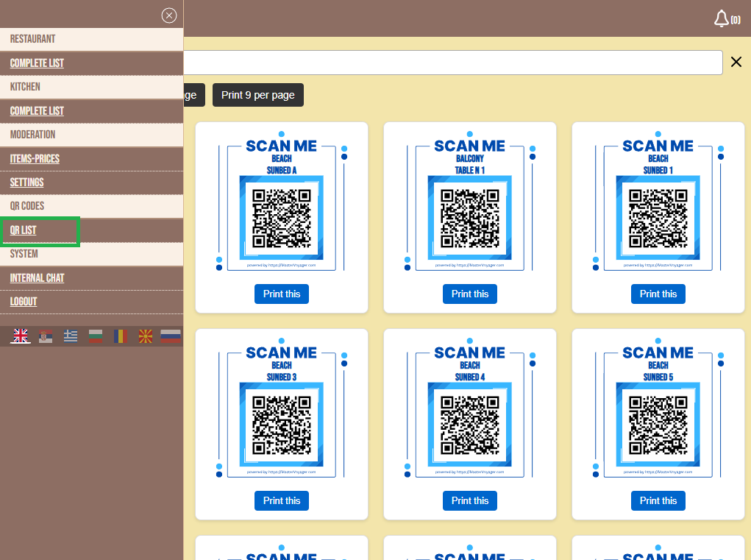Pick the Bulgarian flag language

pyautogui.click(x=96, y=336)
